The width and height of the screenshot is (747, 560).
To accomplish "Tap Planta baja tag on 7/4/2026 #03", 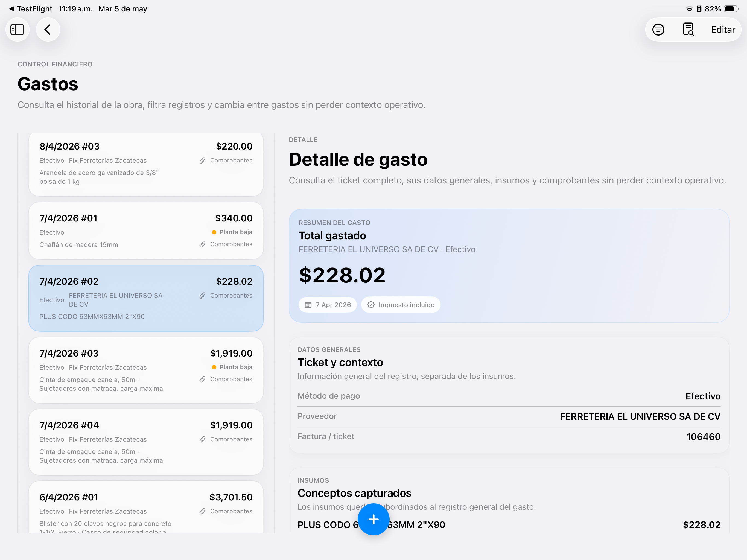I will pos(232,367).
